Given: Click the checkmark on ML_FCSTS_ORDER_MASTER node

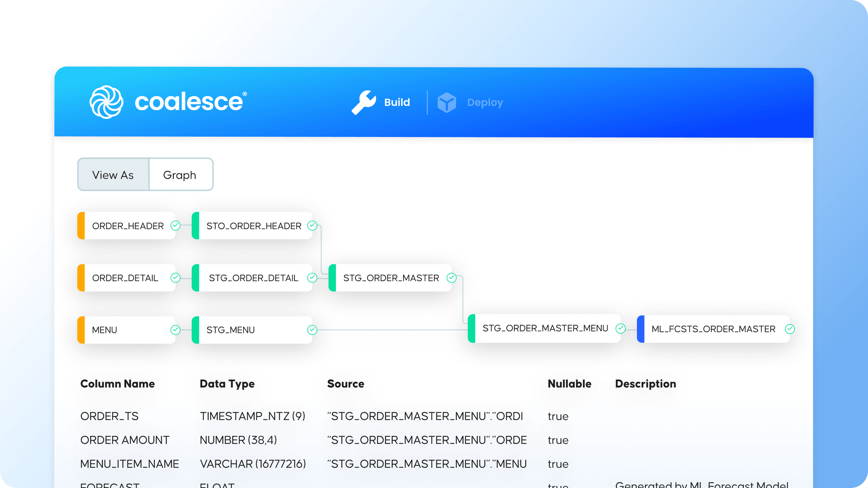Looking at the screenshot, I should (x=790, y=329).
